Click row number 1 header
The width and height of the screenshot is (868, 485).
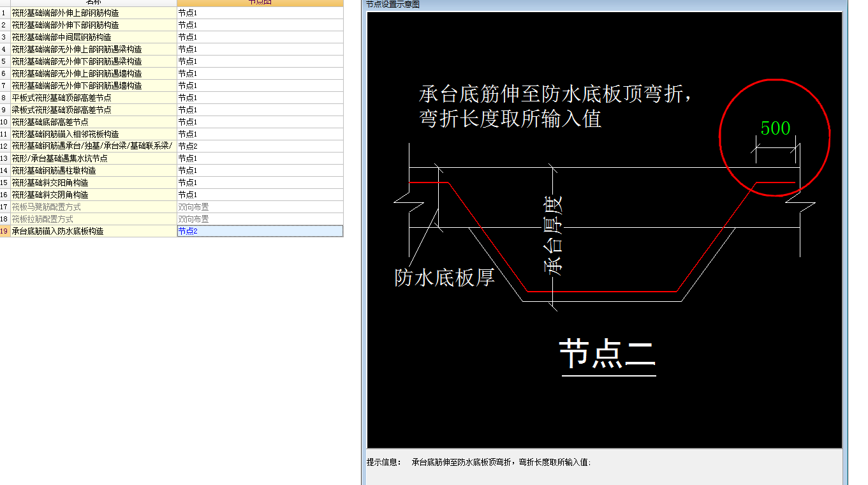[5, 13]
